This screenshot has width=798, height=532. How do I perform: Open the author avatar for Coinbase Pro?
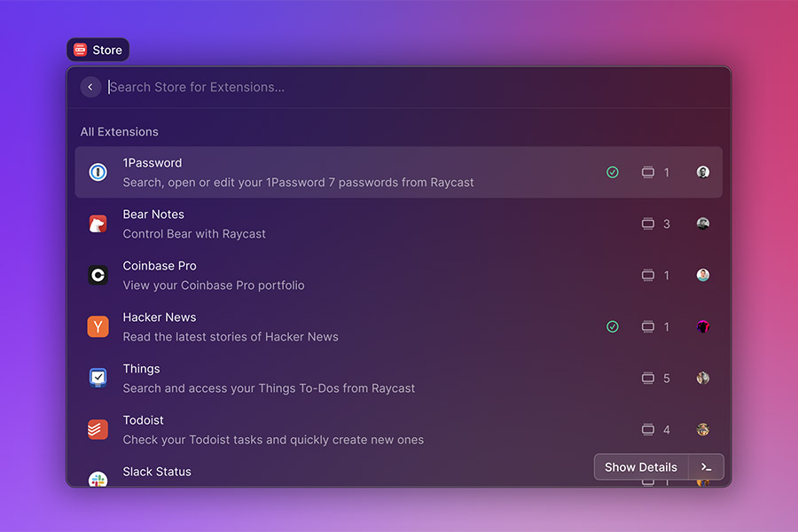click(x=703, y=275)
